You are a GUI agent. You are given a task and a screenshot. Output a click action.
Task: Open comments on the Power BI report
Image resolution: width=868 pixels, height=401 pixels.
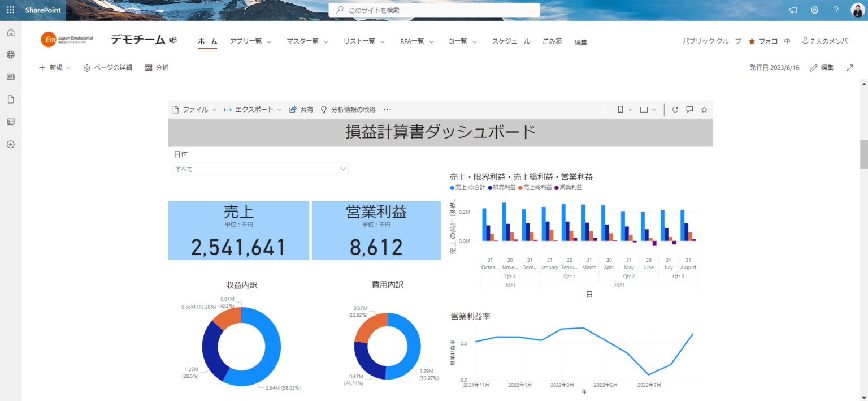click(689, 109)
